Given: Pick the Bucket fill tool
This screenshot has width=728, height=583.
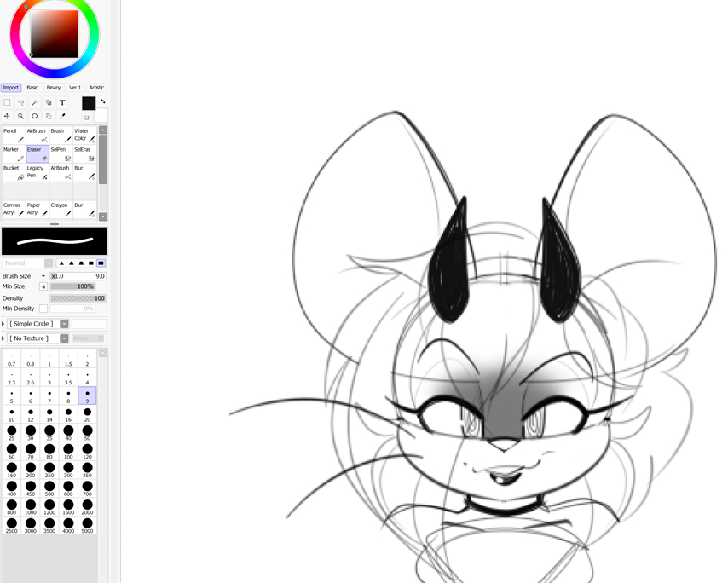Looking at the screenshot, I should [14, 172].
